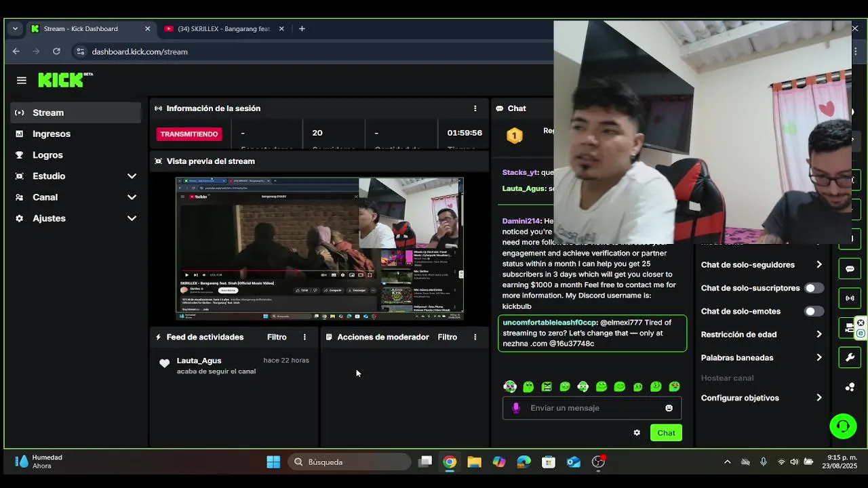This screenshot has width=868, height=488.
Task: Switch to SKRILLEX Bangarang YouTube tab
Action: pyautogui.click(x=224, y=28)
